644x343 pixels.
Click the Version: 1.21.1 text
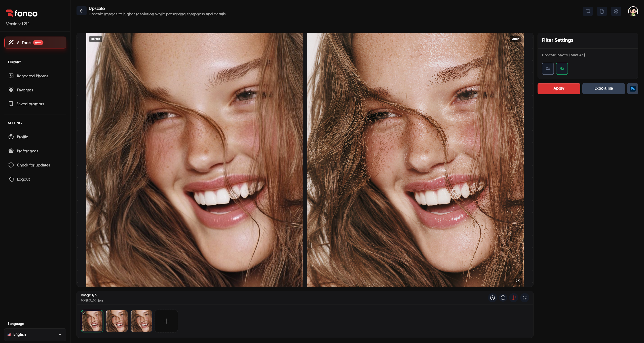(18, 24)
